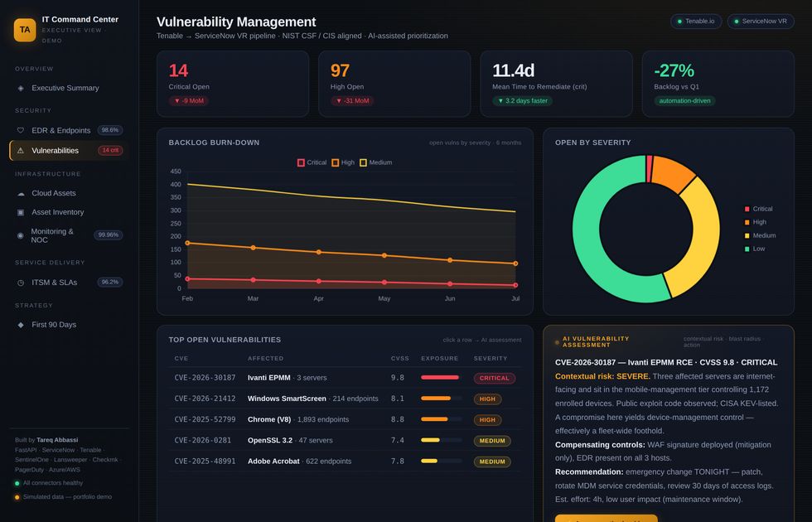
Task: Click the HIGH badge on Windows SmartScreen row
Action: [487, 399]
